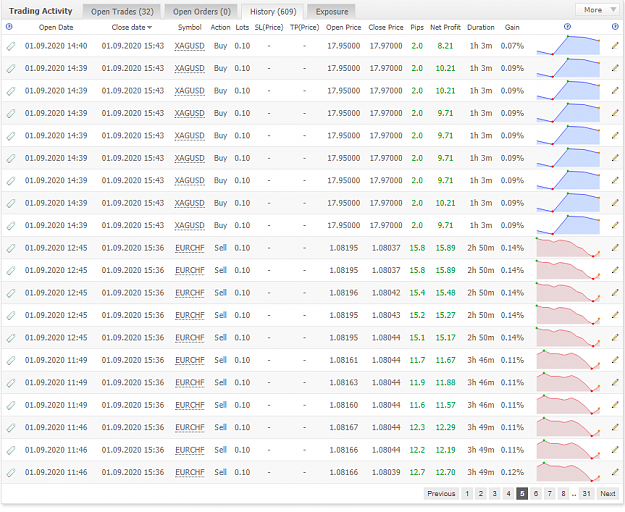
Task: Edit the trade with 8.21 net profit via pencil
Action: [615, 46]
